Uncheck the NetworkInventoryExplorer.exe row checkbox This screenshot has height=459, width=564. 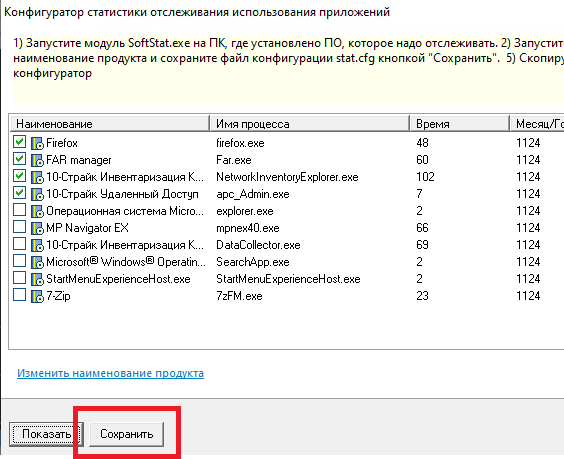(19, 176)
